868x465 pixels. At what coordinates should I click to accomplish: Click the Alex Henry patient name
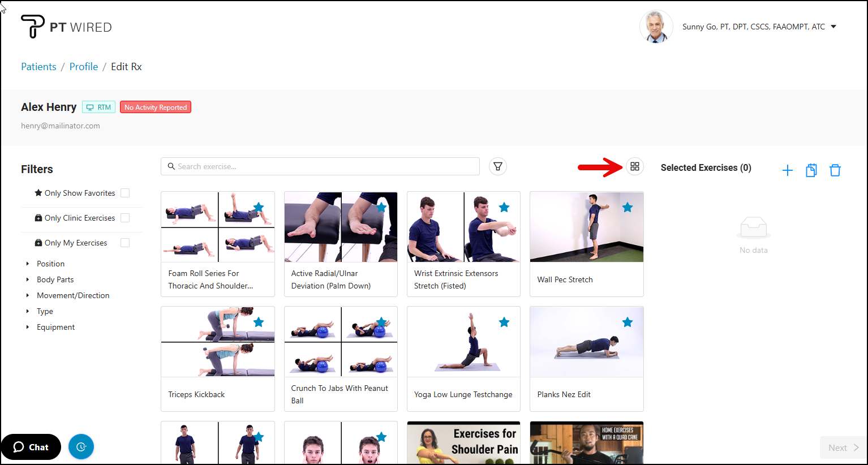pyautogui.click(x=49, y=107)
